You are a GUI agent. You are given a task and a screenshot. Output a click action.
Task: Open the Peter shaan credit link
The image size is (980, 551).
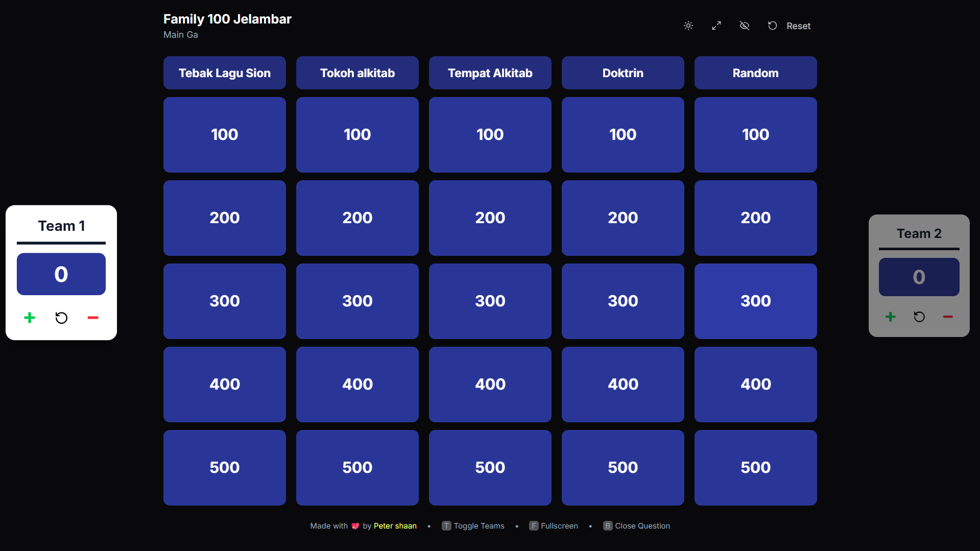[x=395, y=526]
